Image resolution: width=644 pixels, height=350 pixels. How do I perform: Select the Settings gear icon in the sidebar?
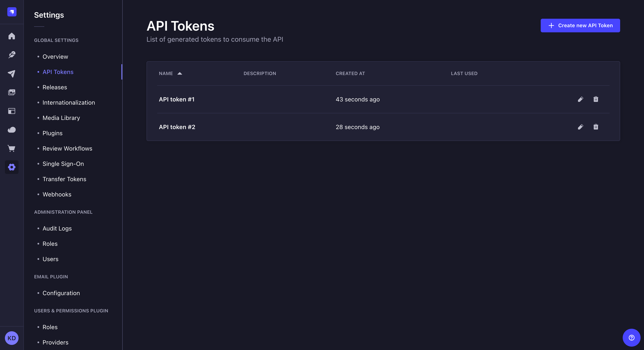(x=11, y=167)
